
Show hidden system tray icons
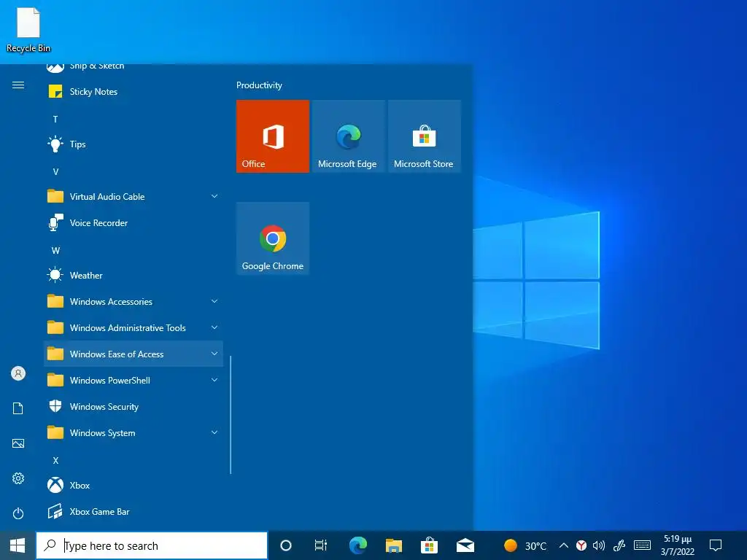point(564,545)
